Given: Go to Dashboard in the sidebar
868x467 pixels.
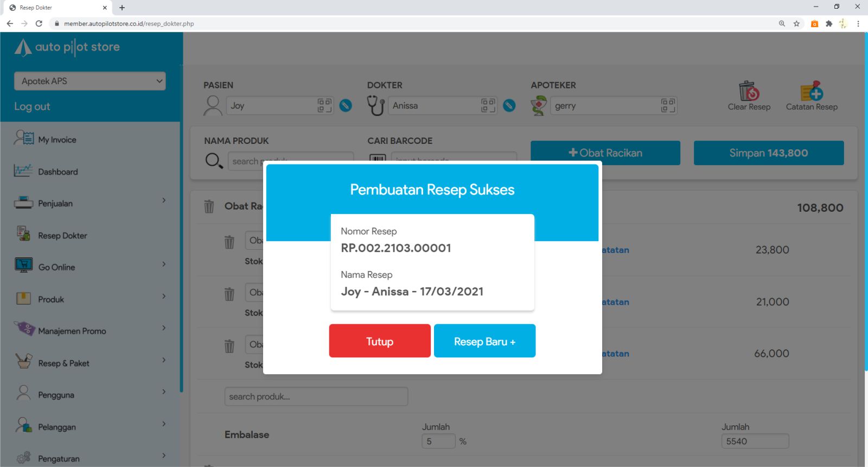Looking at the screenshot, I should click(58, 172).
